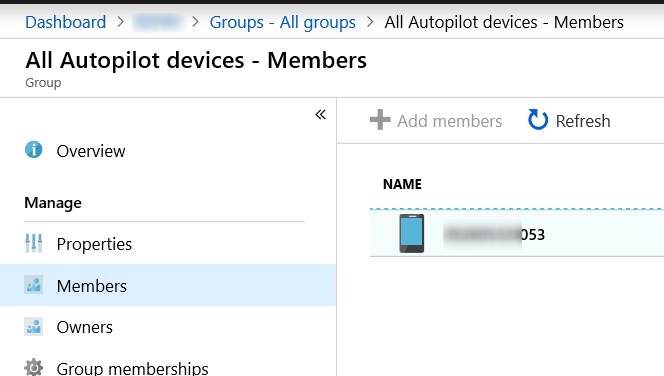Click the Group subtitle under page title
Screen dimensions: 664x376
(43, 83)
